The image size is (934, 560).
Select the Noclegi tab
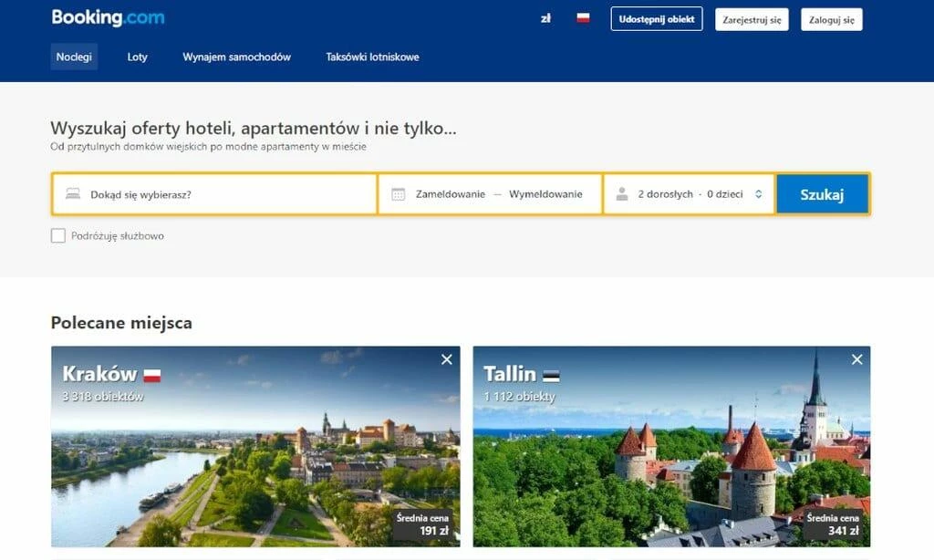point(74,57)
